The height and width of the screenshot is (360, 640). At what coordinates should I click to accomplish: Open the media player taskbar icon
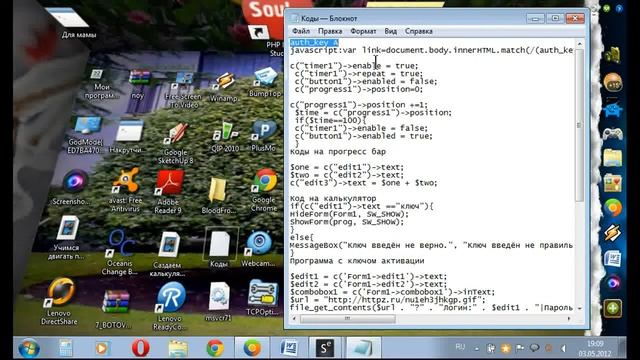[102, 348]
